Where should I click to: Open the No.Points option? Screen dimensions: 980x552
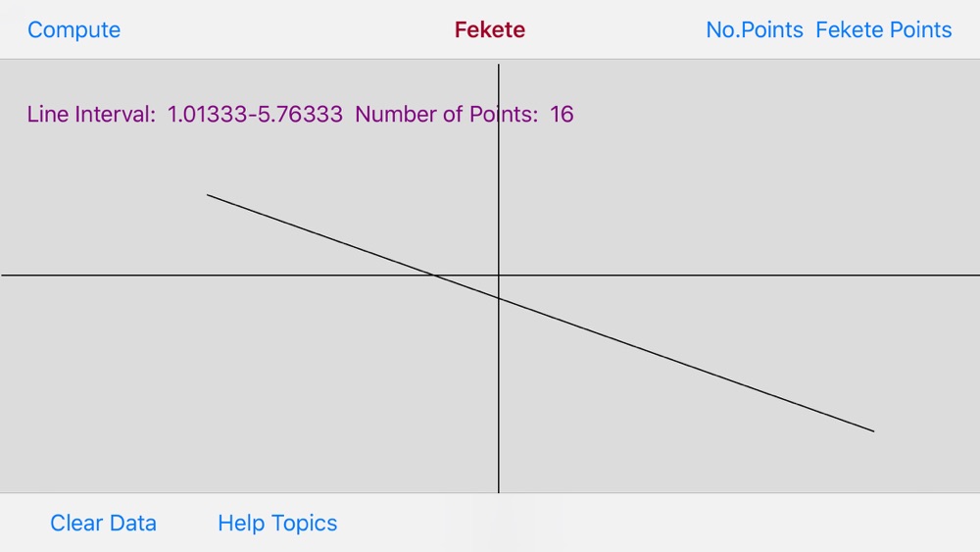pos(755,30)
